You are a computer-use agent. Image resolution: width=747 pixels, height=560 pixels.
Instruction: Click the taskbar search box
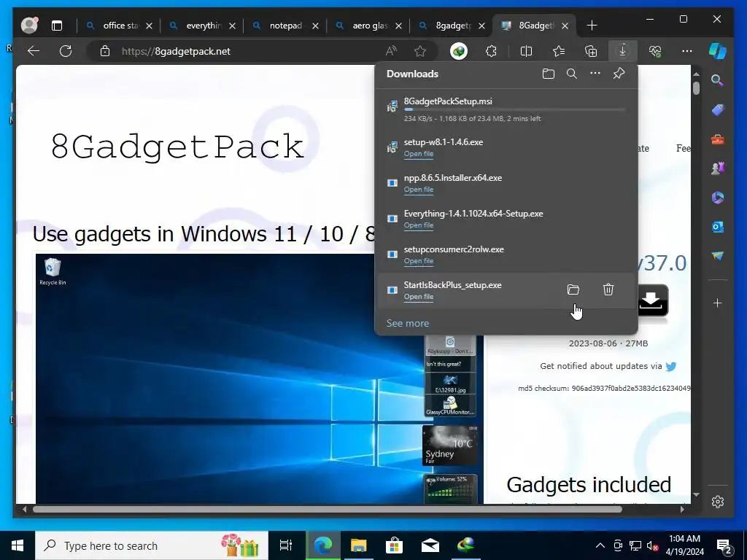click(x=152, y=545)
